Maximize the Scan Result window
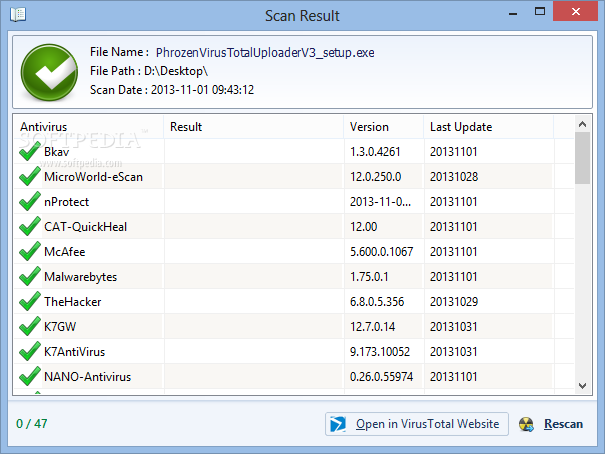605x454 pixels. (x=540, y=12)
